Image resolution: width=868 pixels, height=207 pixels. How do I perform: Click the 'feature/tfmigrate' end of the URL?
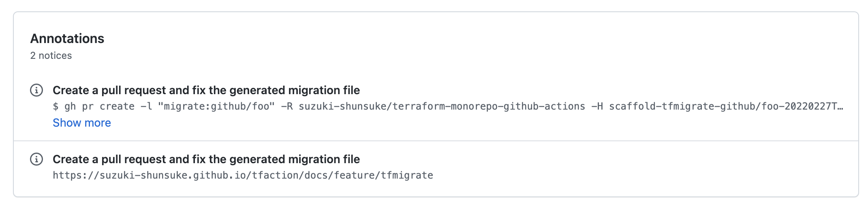pos(384,175)
